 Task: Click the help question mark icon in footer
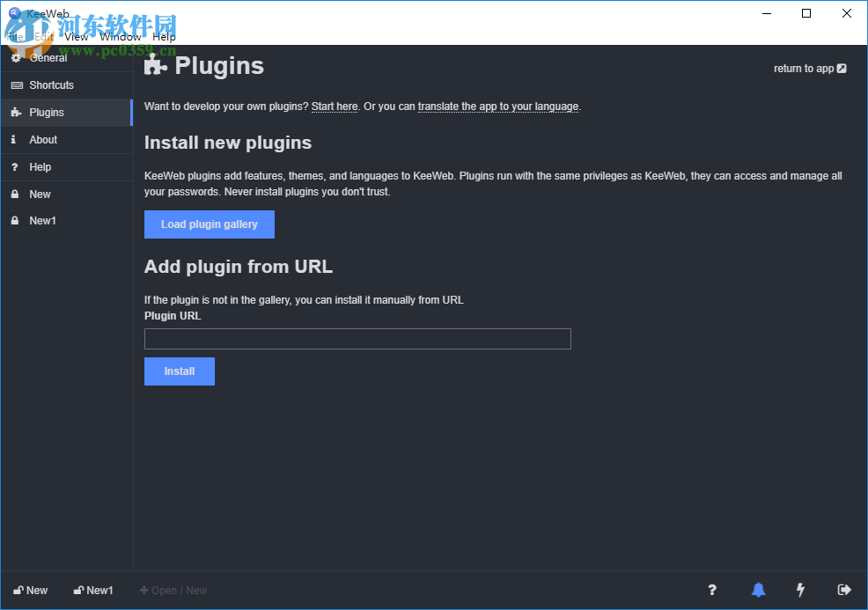[712, 590]
